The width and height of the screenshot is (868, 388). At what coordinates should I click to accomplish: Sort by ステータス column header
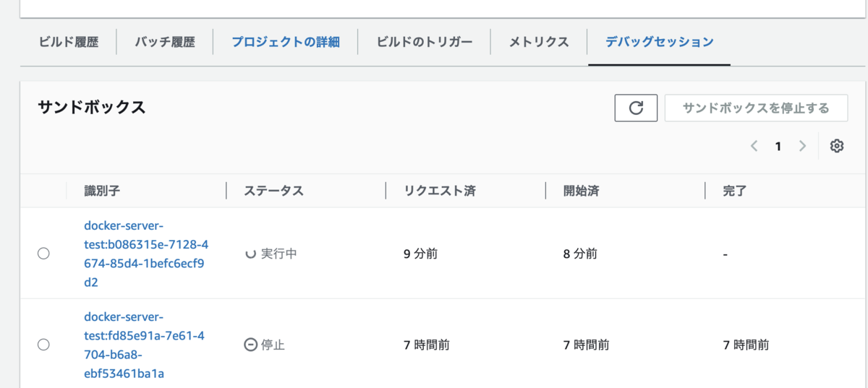tap(273, 191)
